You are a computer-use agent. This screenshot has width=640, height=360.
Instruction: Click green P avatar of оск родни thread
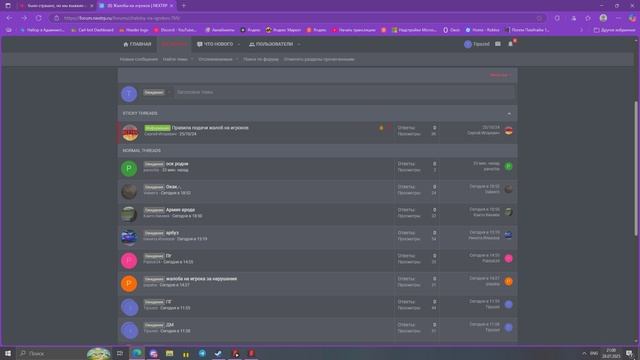[x=129, y=168]
